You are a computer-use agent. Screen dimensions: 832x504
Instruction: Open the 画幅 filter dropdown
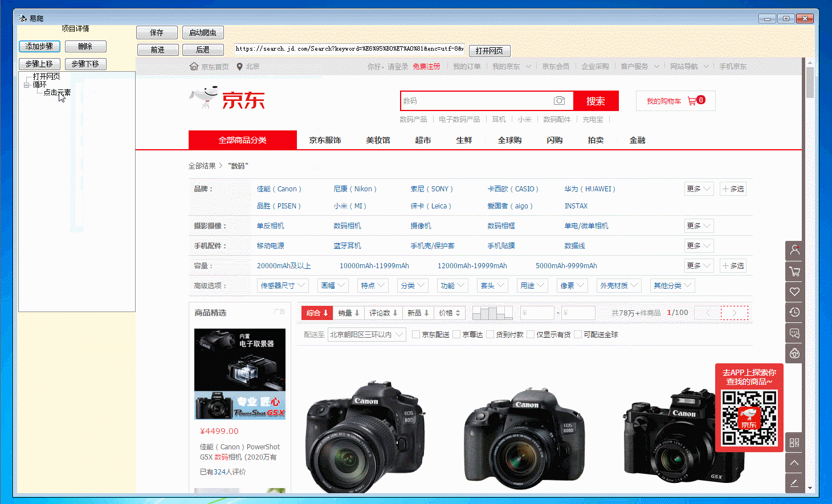pyautogui.click(x=333, y=285)
